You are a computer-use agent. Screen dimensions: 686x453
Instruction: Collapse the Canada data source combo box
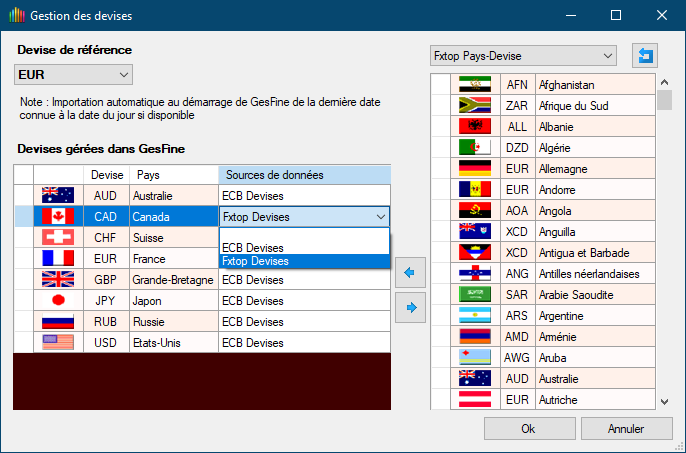pyautogui.click(x=379, y=217)
